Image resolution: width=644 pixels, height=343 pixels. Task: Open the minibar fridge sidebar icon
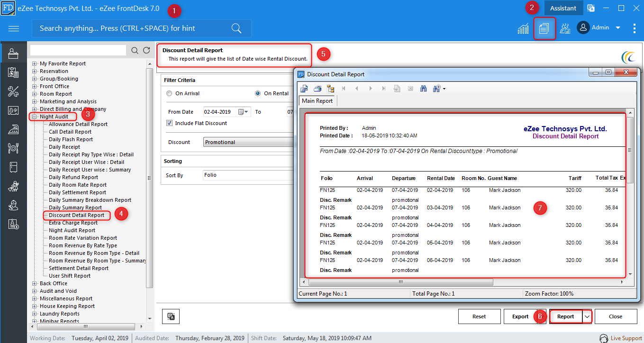pyautogui.click(x=13, y=167)
